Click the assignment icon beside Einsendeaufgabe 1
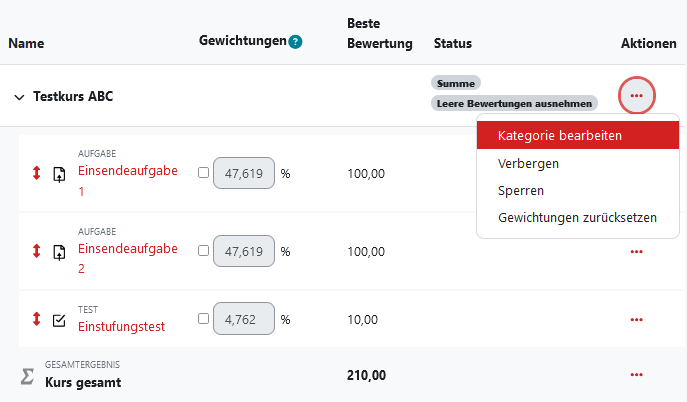Viewport: 687px width, 402px height. 59,174
